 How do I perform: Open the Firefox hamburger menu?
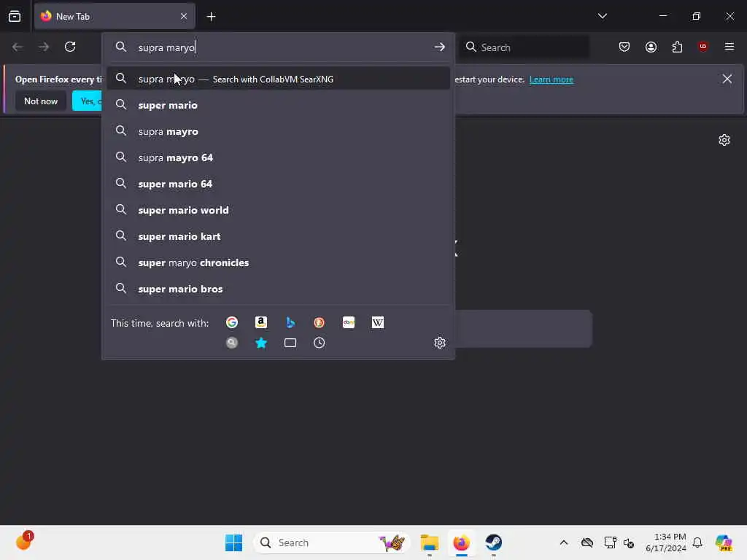[729, 47]
